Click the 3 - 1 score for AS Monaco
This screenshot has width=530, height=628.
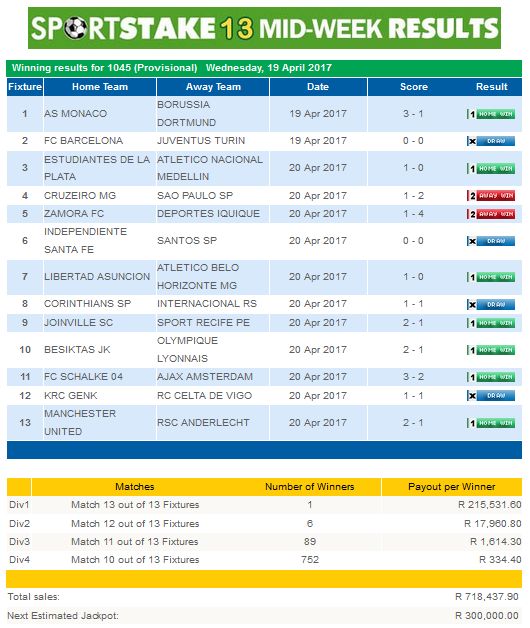tap(413, 114)
